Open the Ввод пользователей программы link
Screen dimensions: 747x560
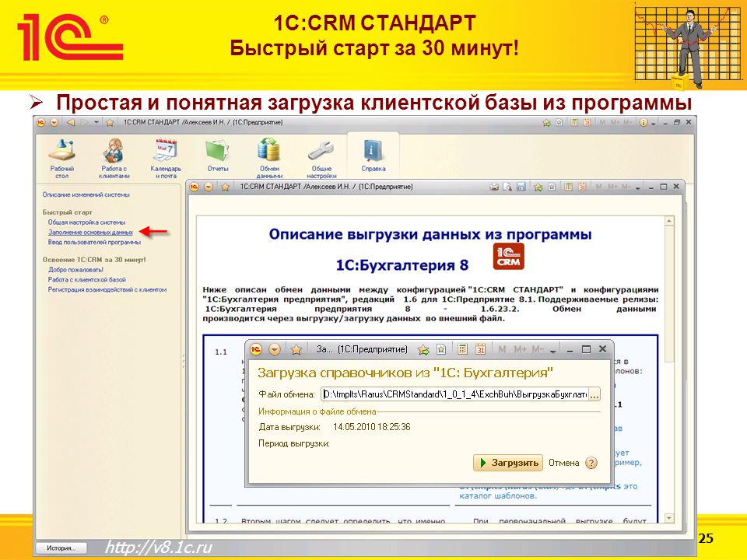click(94, 242)
